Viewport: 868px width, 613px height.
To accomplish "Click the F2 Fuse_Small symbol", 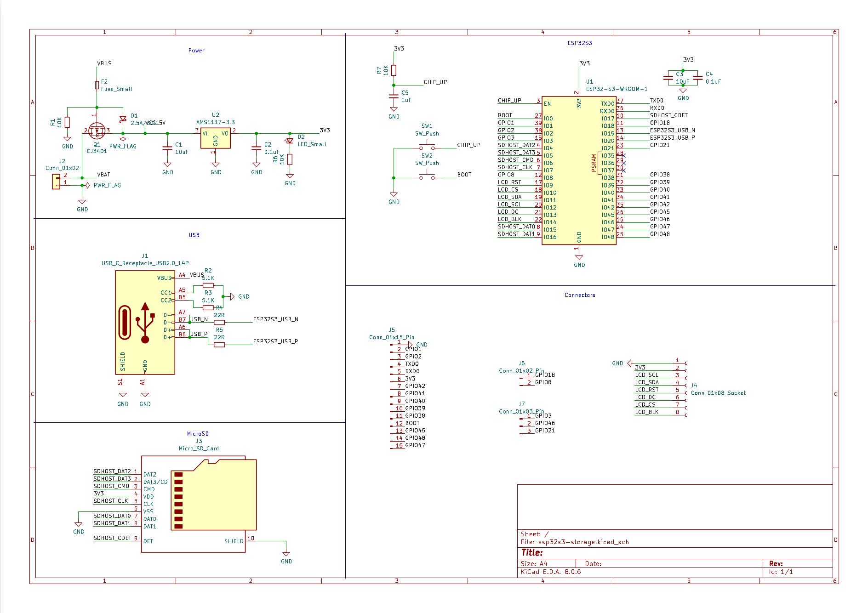I will point(97,85).
